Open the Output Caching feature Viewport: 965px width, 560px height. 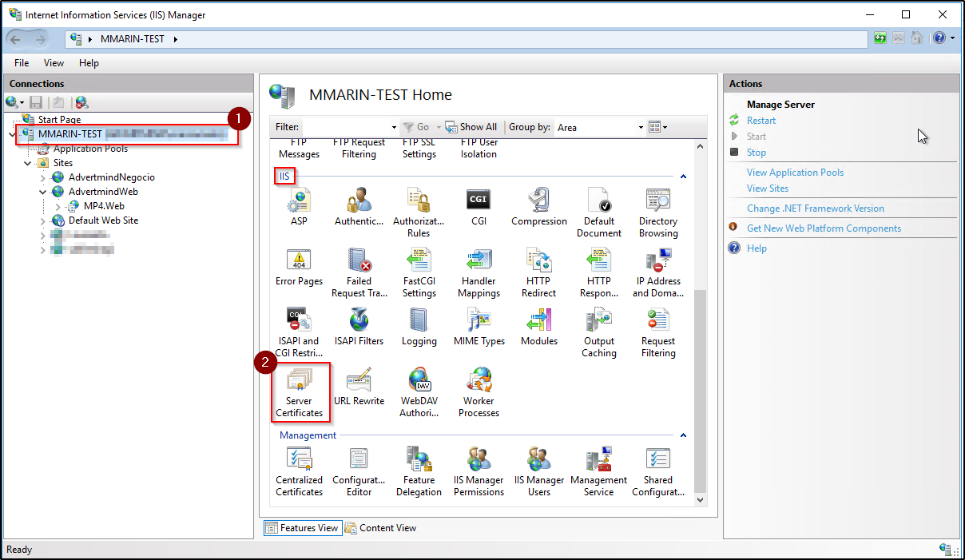tap(599, 332)
